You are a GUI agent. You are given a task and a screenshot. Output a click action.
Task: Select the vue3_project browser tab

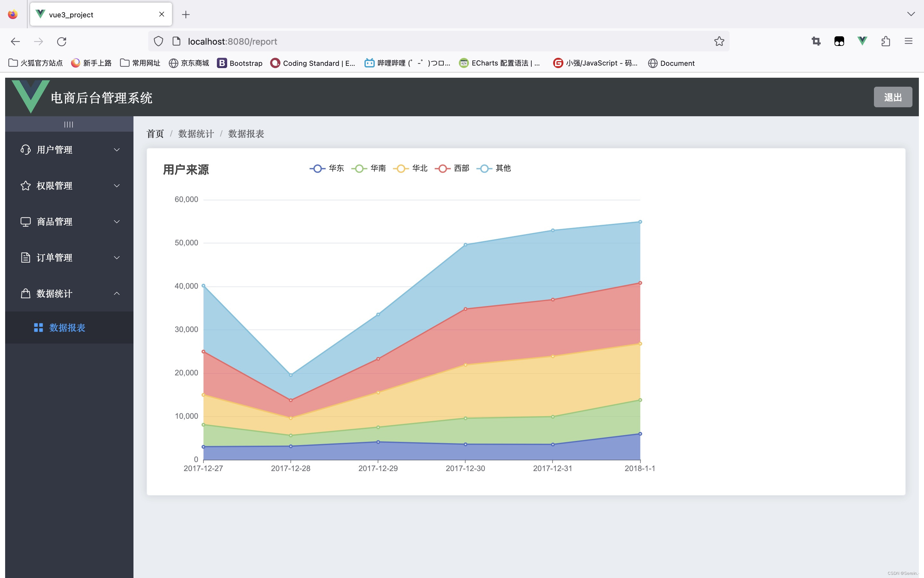(x=101, y=14)
